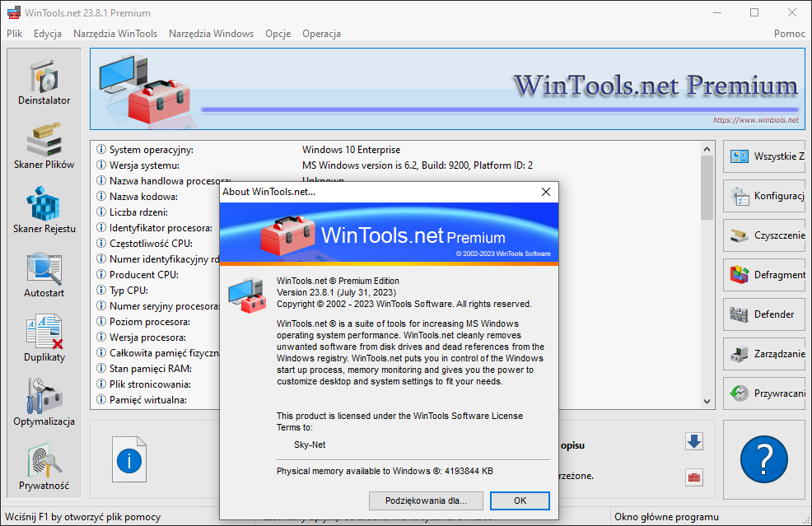Click OK in About dialog
The width and height of the screenshot is (812, 526).
coord(520,500)
